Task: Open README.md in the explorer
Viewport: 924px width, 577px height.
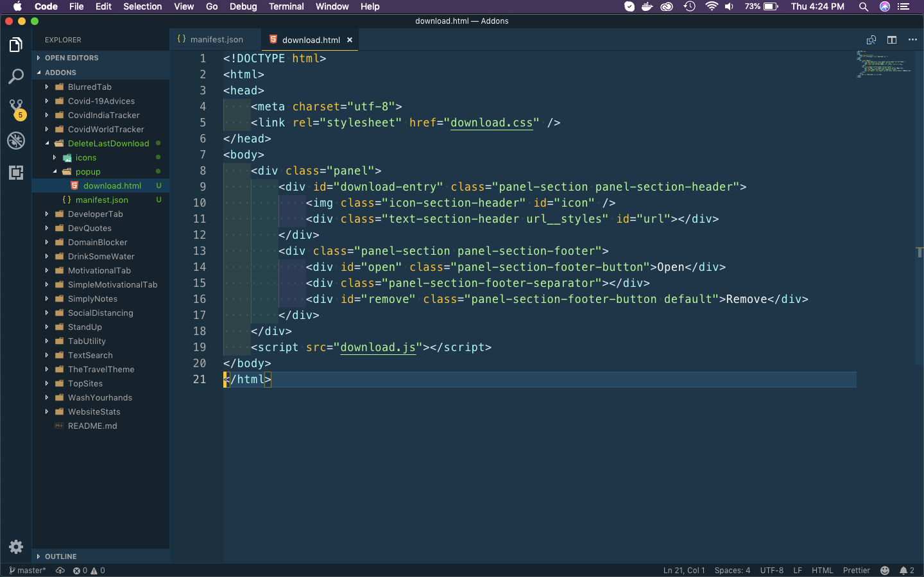Action: tap(101, 426)
